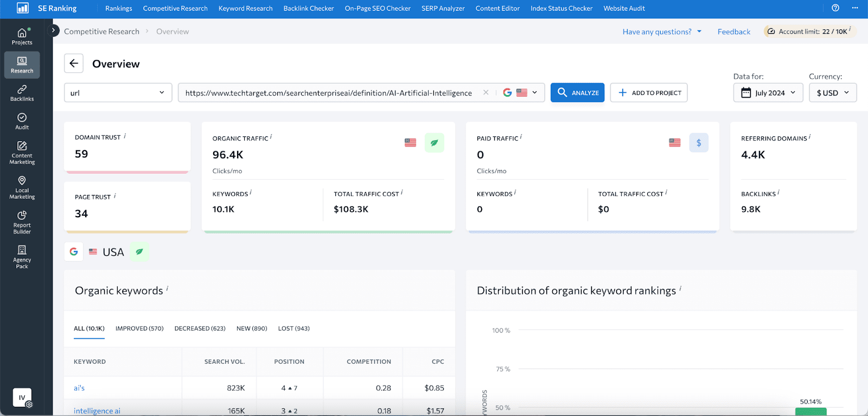Sort by the SEARCH VOL. column header
The height and width of the screenshot is (416, 868).
225,362
